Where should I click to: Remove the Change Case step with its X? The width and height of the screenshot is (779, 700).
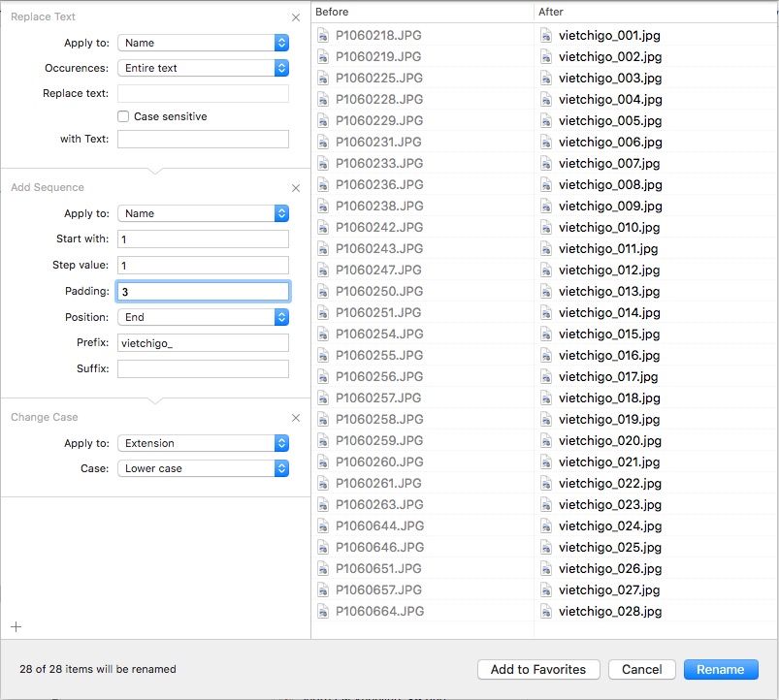[296, 418]
